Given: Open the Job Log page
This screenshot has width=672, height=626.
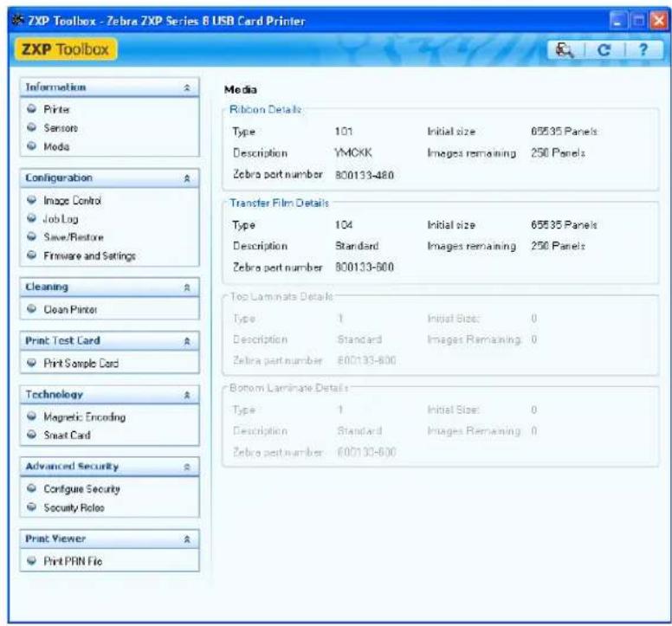Looking at the screenshot, I should click(61, 219).
